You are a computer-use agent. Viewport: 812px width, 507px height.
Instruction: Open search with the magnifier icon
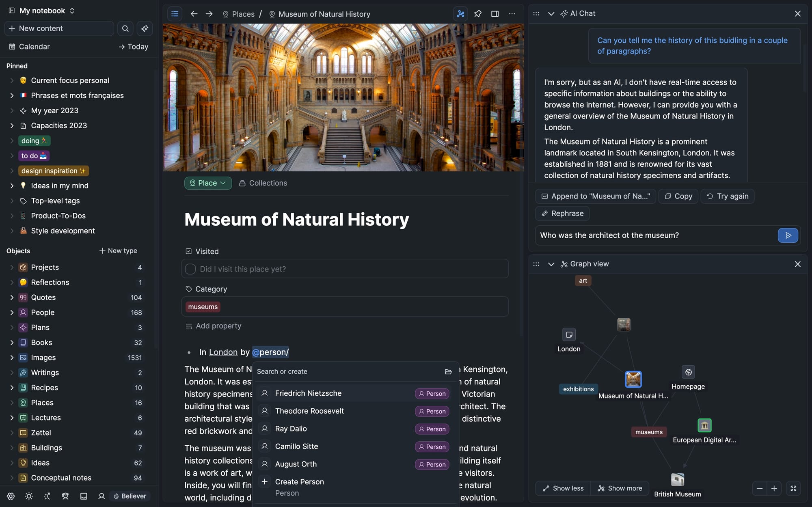click(x=125, y=28)
